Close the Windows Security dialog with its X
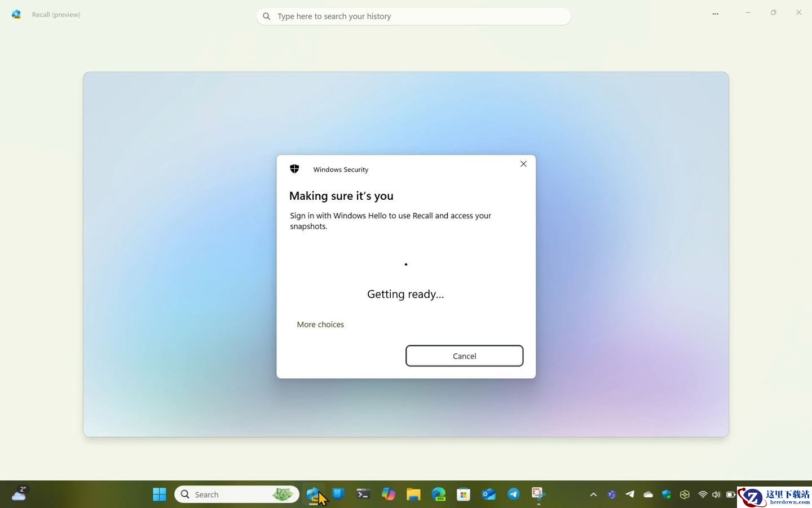 523,164
